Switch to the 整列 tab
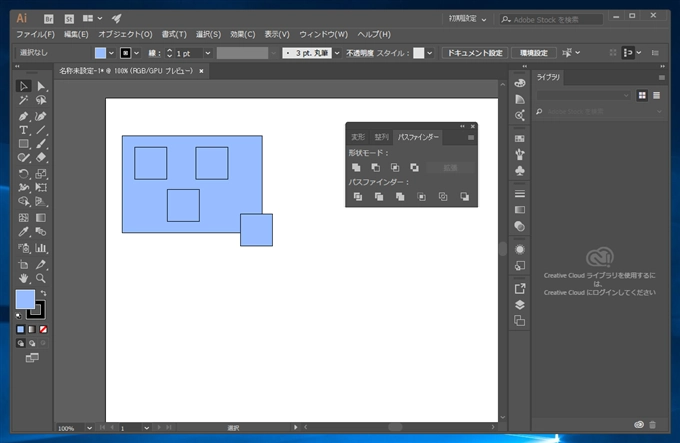The width and height of the screenshot is (680, 443). coord(381,137)
